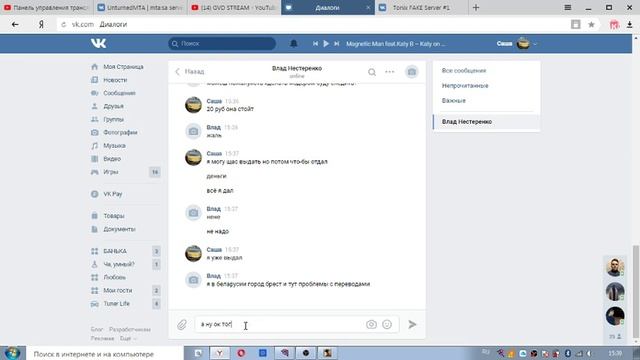
Task: Switch to Tonix FAKE Server #1 tab
Action: (x=421, y=7)
